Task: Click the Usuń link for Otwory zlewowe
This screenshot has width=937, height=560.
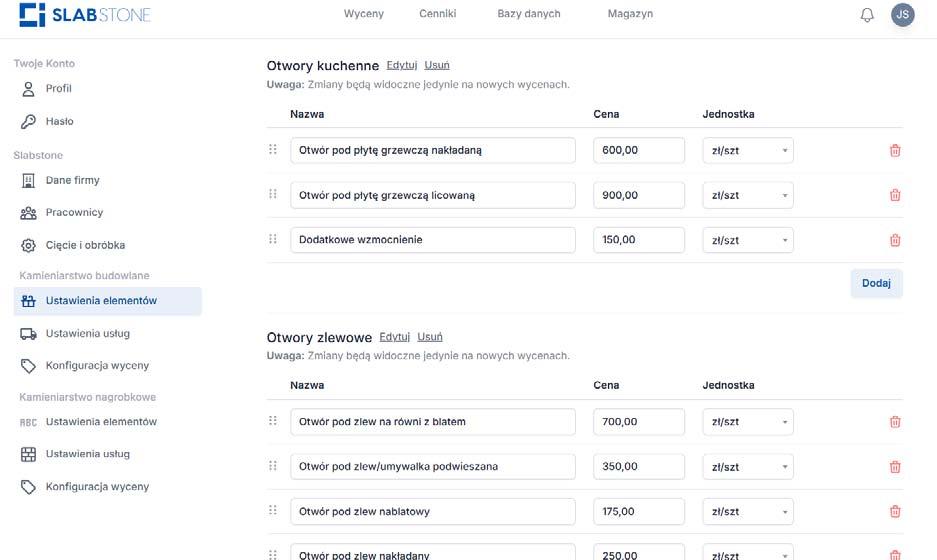Action: pos(430,337)
